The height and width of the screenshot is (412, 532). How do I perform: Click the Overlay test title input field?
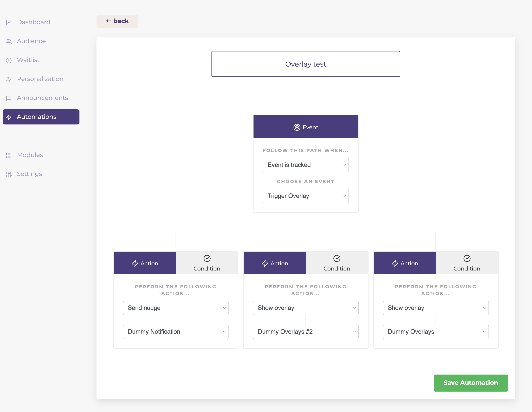click(x=306, y=64)
